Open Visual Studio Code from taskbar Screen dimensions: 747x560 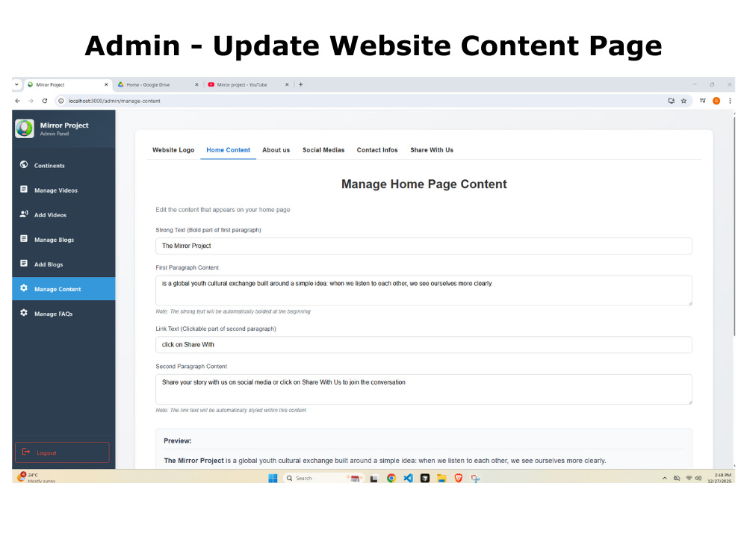point(409,478)
